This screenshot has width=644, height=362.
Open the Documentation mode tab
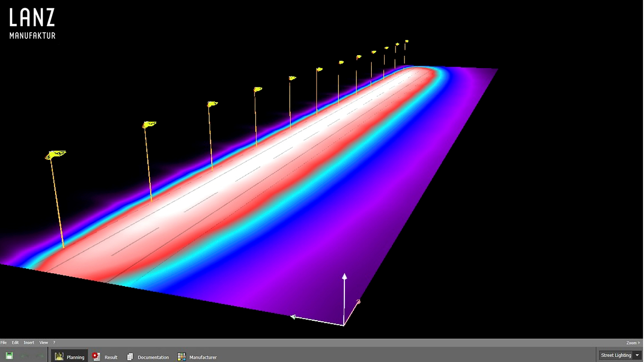point(148,357)
